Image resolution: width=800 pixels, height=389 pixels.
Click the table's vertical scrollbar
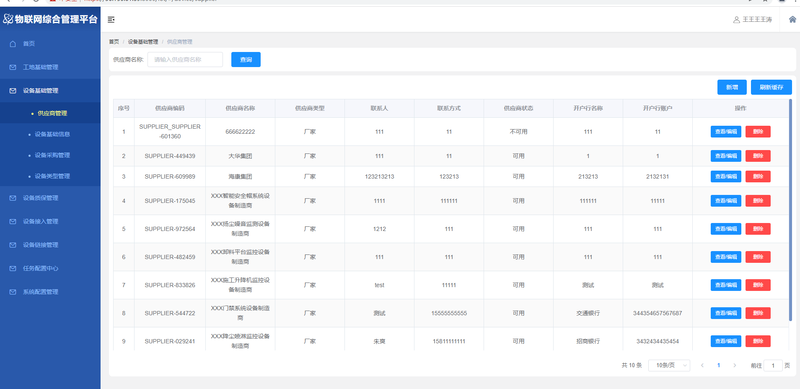[790, 209]
